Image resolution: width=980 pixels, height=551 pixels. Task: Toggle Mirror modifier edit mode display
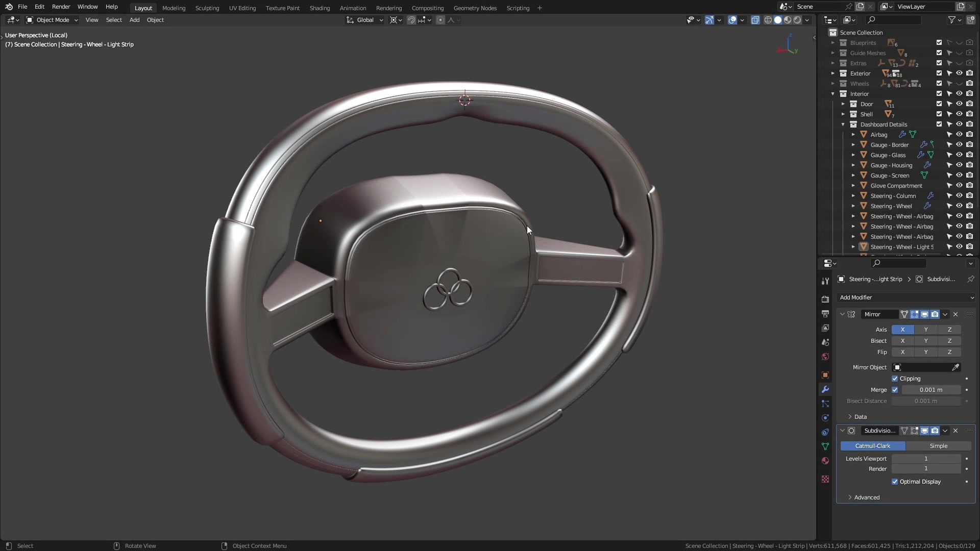[914, 314]
